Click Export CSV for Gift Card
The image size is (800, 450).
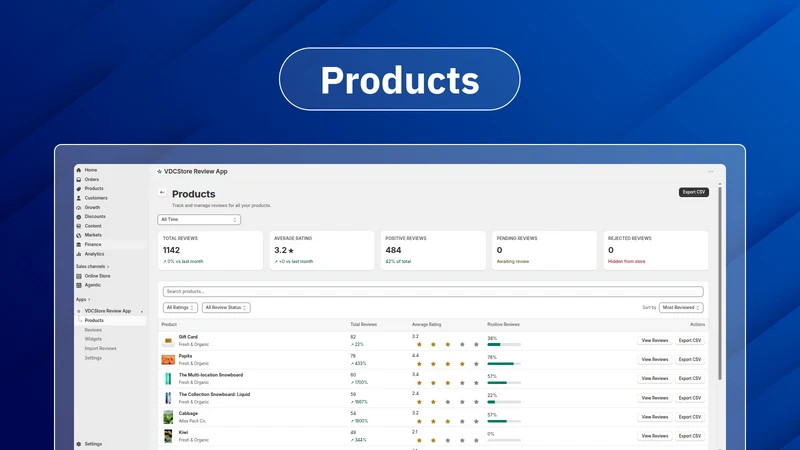point(690,340)
